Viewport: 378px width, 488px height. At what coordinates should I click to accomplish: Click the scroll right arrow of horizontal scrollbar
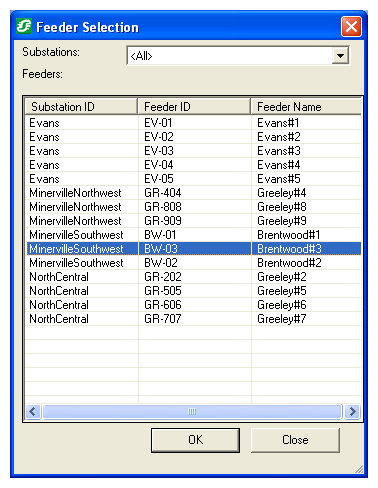pos(353,411)
